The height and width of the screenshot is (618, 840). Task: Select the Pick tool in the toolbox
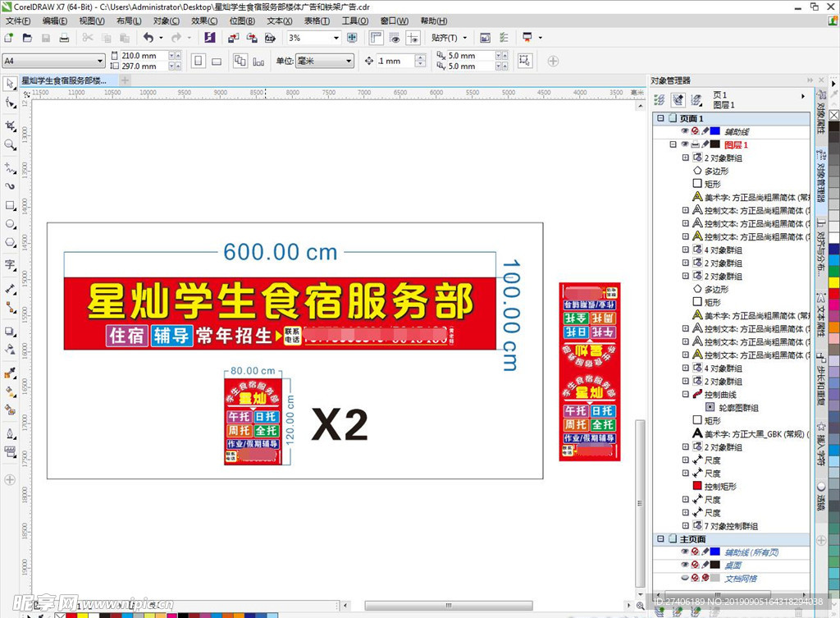coord(10,84)
